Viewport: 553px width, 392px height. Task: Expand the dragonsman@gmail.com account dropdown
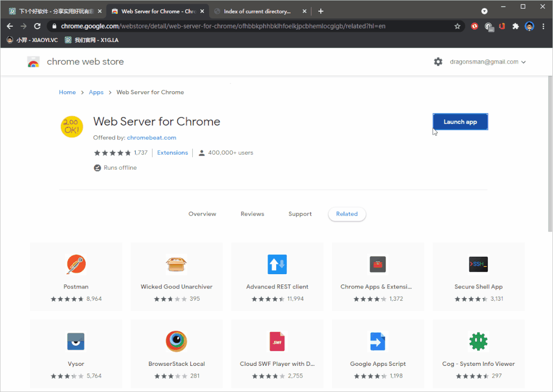pos(487,62)
